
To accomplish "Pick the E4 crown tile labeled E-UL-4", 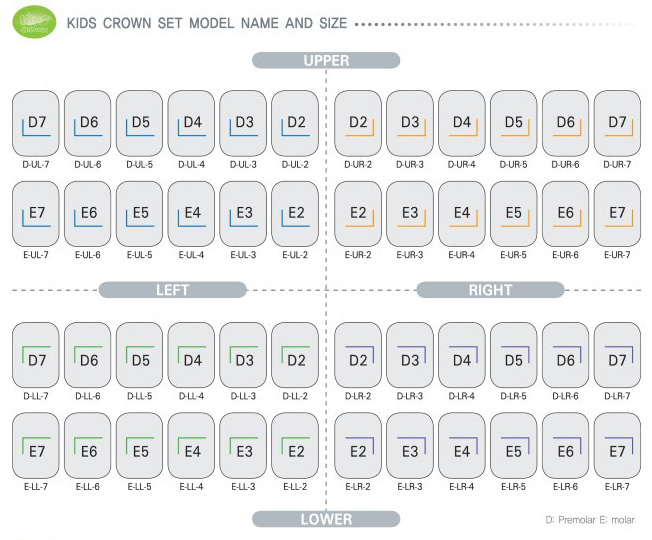I will point(192,213).
